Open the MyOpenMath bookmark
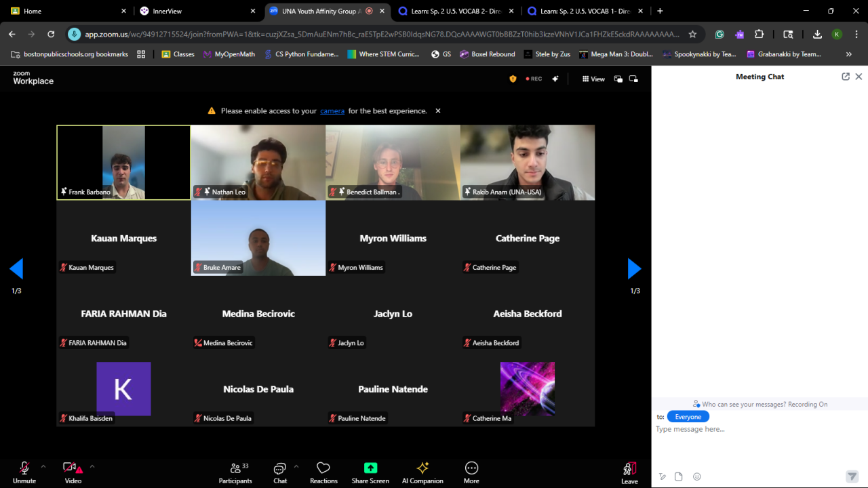The height and width of the screenshot is (488, 868). [x=229, y=54]
